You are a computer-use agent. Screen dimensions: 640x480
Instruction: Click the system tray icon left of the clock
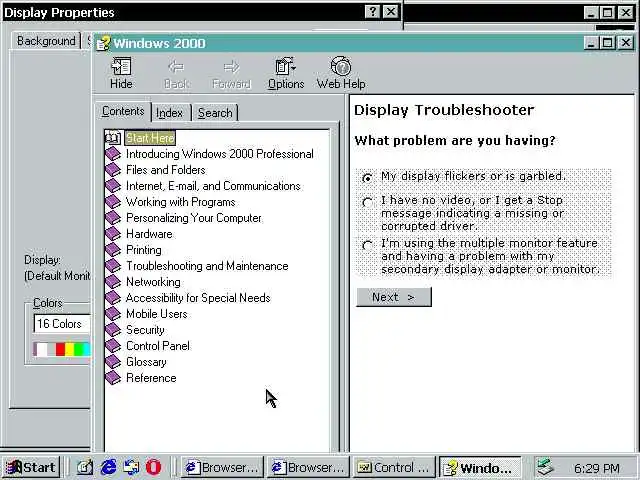(x=545, y=467)
